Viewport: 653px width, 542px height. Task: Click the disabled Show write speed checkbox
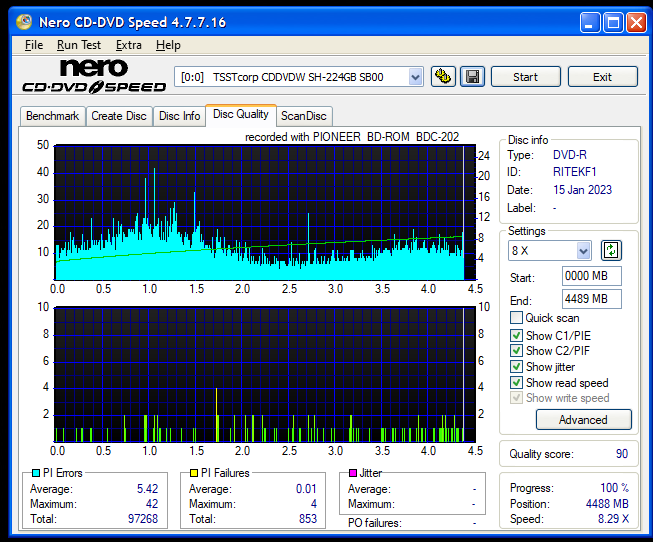click(516, 398)
